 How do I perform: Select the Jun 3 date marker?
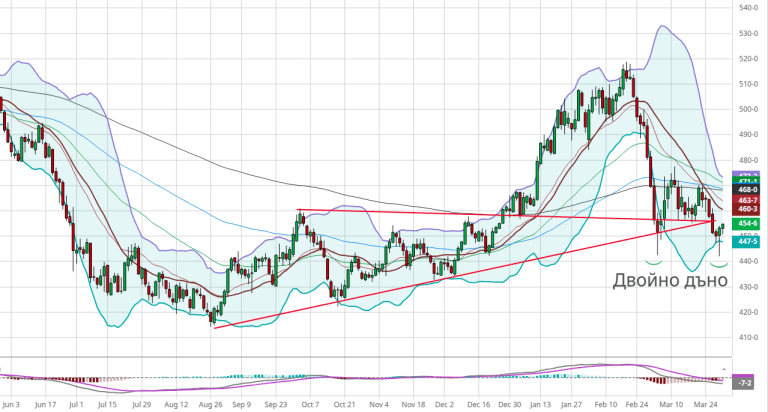coord(13,405)
